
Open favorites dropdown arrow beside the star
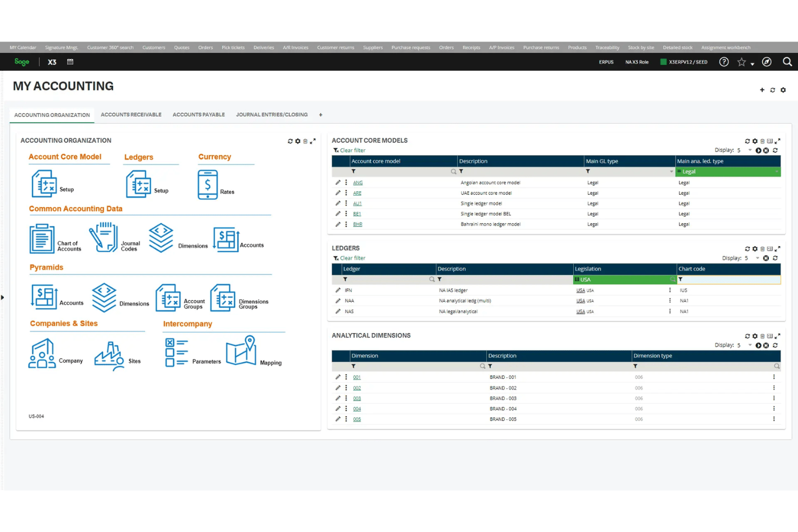[752, 64]
